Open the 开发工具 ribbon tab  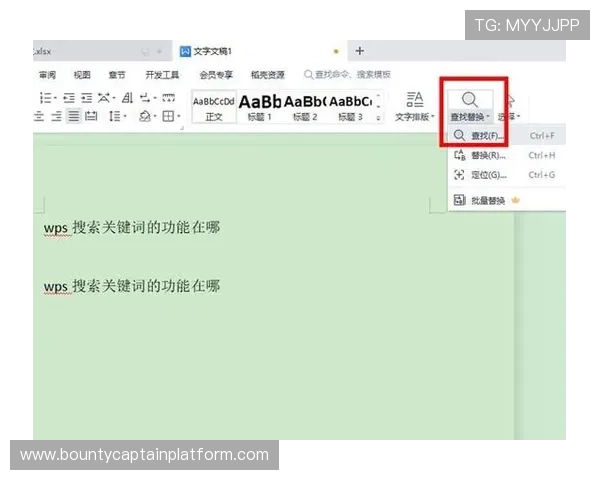(162, 75)
